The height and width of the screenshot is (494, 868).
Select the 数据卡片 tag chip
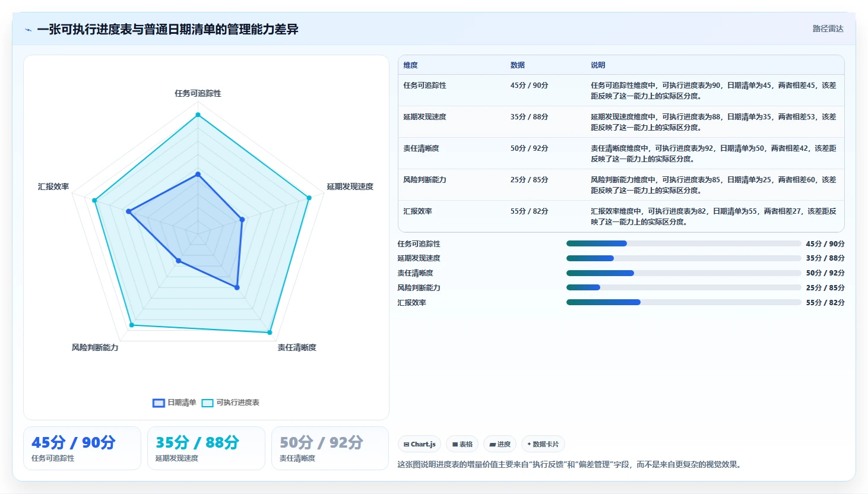543,444
